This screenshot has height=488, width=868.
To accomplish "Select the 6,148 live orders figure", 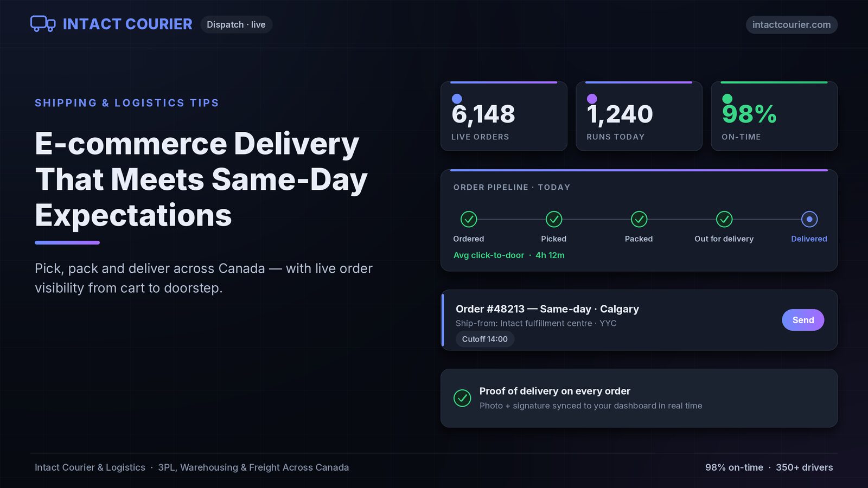I will 483,114.
